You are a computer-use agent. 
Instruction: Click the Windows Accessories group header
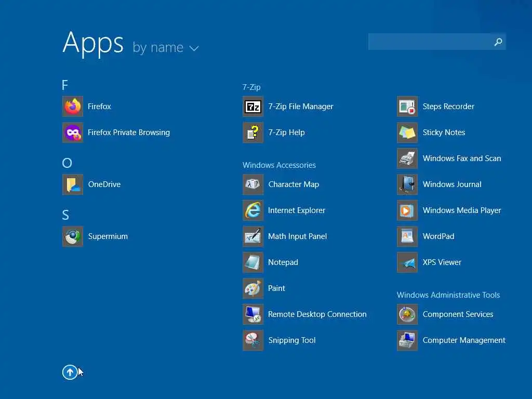click(279, 165)
